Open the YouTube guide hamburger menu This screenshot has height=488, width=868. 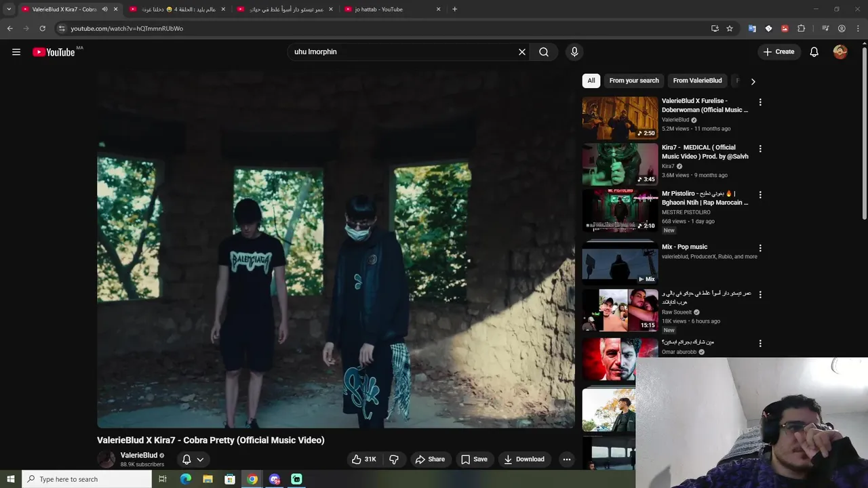click(x=16, y=52)
